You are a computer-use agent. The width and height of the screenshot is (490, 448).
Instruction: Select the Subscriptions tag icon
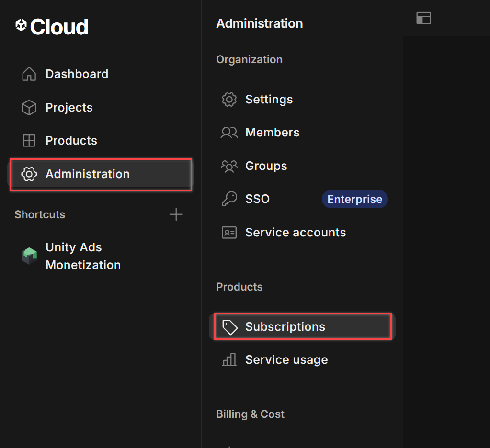[230, 327]
